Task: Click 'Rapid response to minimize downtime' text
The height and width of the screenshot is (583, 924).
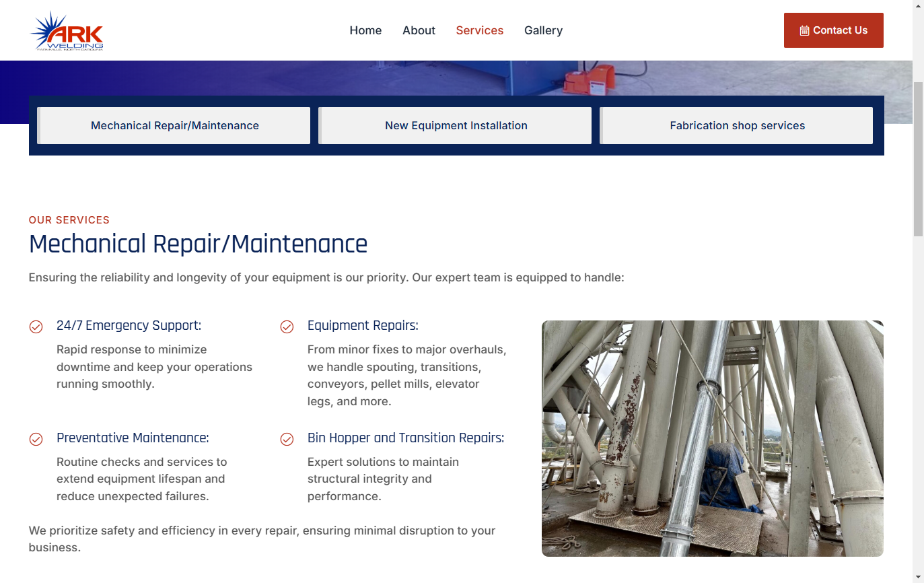Action: coord(154,367)
